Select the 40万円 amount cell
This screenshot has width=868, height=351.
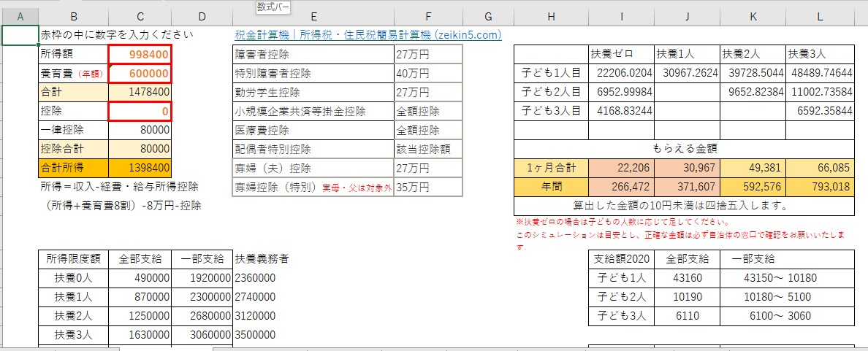[428, 73]
